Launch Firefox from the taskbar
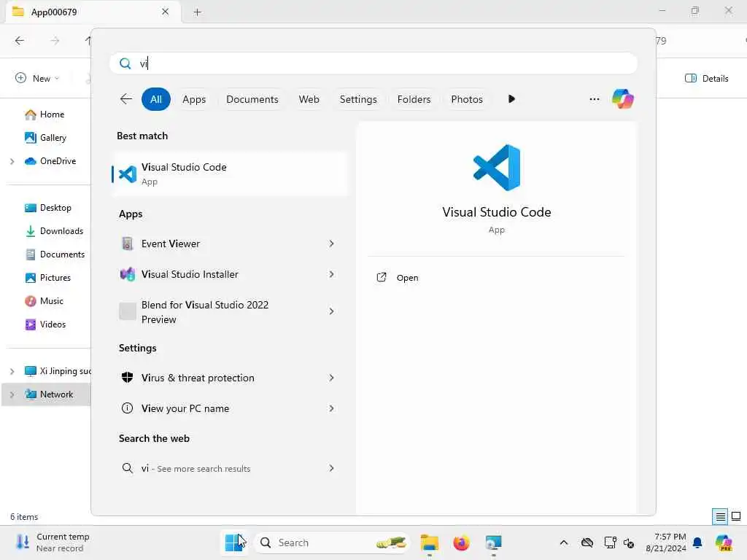The height and width of the screenshot is (560, 747). pyautogui.click(x=461, y=542)
